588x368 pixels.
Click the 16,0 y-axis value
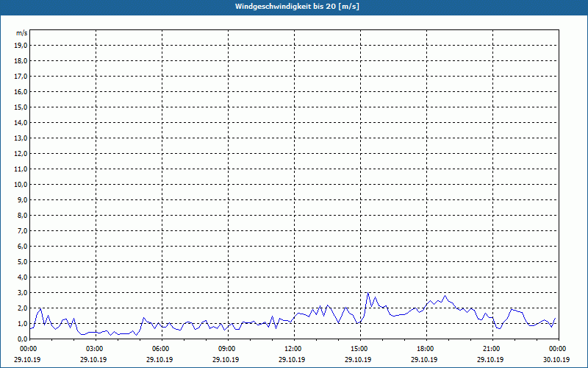[x=21, y=91]
